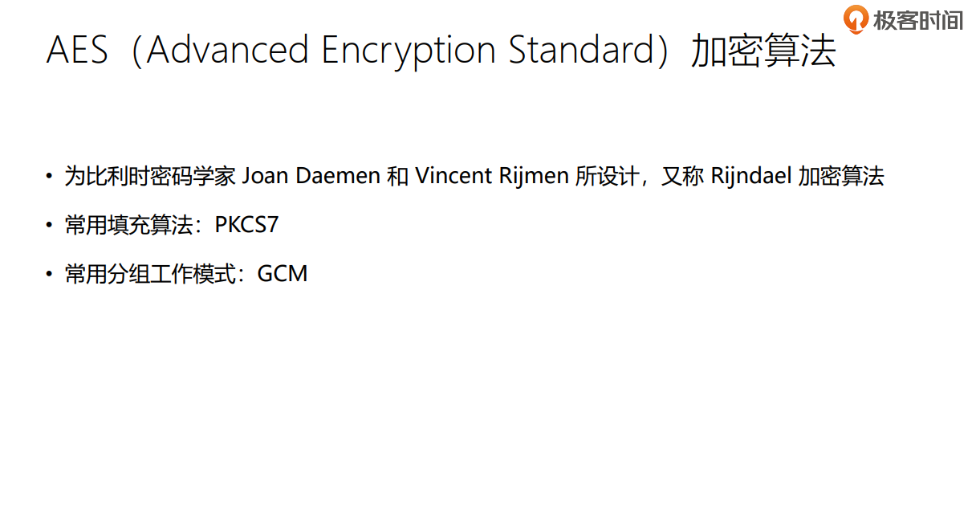
Task: Click 加密算法 after the word Rijndael
Action: click(840, 176)
